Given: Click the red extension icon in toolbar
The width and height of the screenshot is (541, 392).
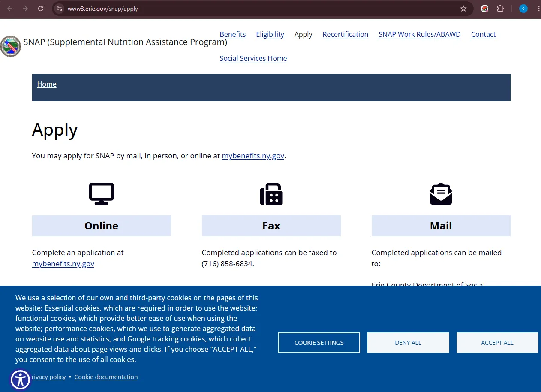Looking at the screenshot, I should click(x=485, y=9).
